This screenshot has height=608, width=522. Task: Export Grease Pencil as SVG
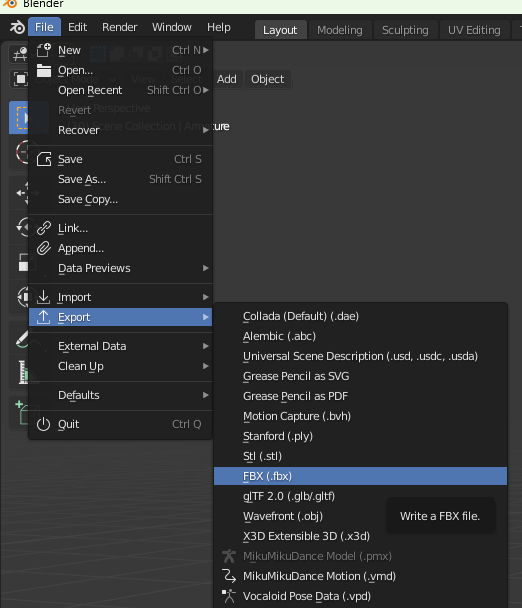click(360, 377)
